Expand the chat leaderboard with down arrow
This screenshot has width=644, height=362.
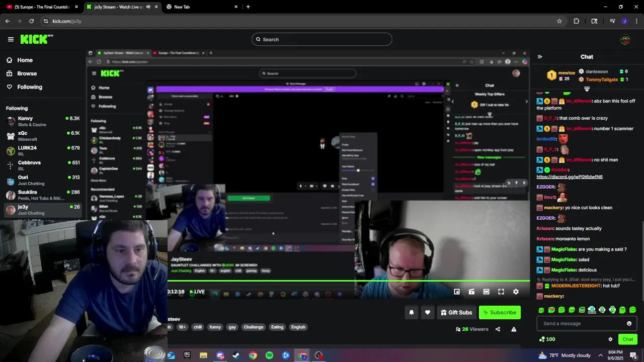pyautogui.click(x=587, y=89)
